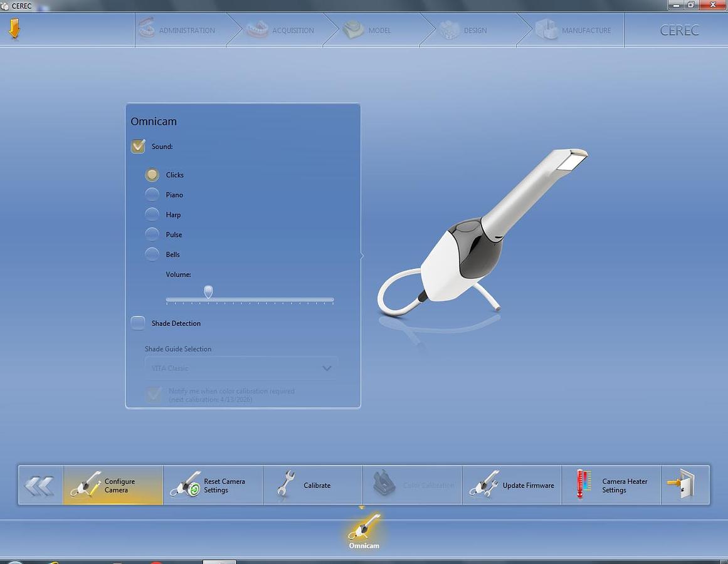
Task: Click the yellow arrow icon top left
Action: (16, 28)
